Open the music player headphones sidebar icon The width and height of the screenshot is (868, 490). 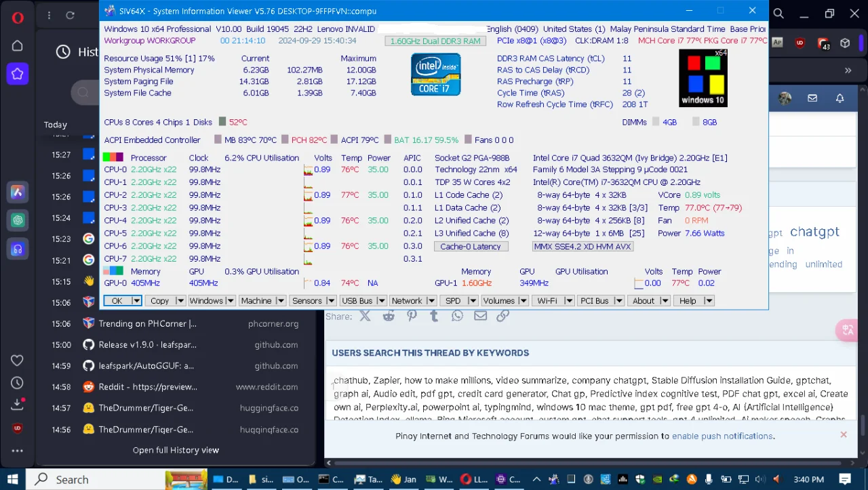click(x=18, y=249)
